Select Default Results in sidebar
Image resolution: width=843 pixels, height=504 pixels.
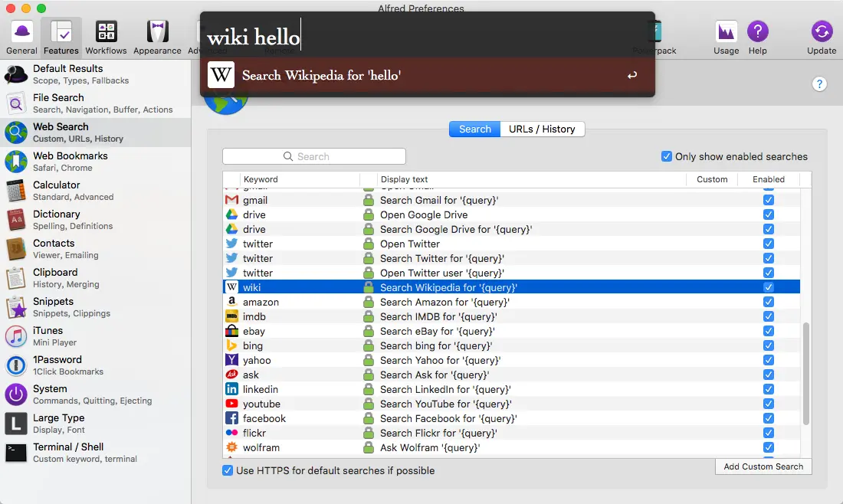tap(95, 74)
